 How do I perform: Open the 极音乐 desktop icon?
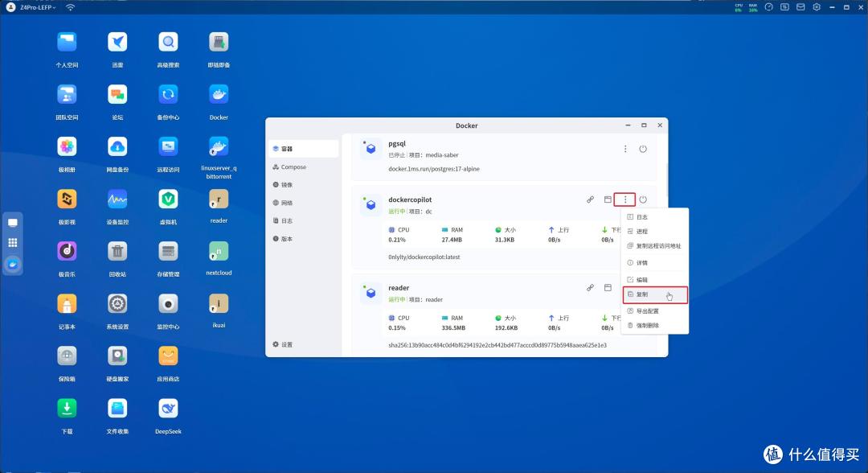click(x=67, y=252)
